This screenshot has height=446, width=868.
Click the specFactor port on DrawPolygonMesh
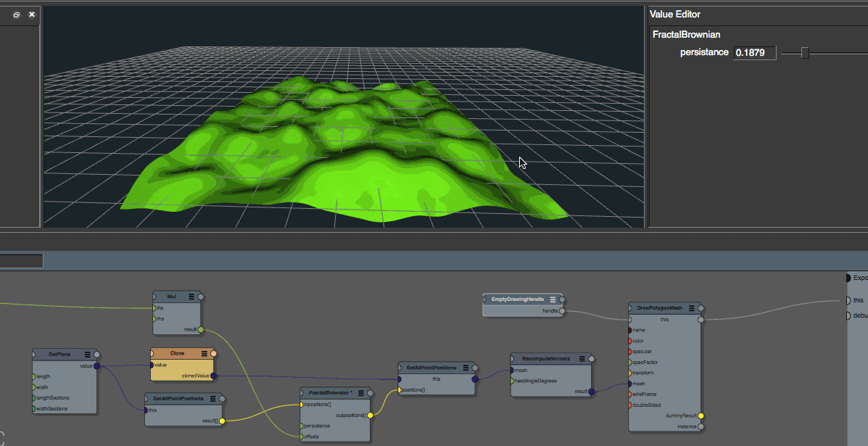(630, 363)
